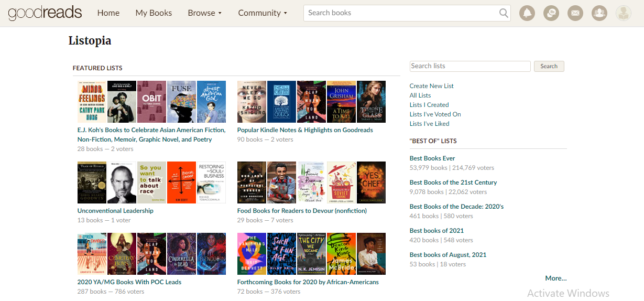Click the Team of Rivals cover
The image size is (644, 301).
pyautogui.click(x=92, y=182)
